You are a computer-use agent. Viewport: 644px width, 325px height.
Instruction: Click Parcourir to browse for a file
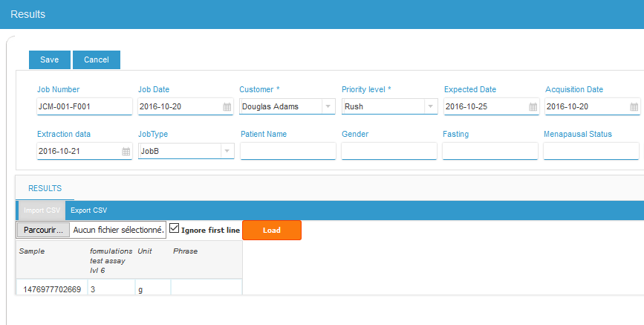[43, 230]
